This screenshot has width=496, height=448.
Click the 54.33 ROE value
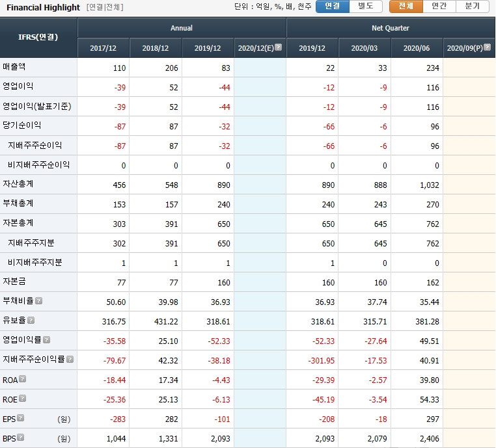coord(429,400)
